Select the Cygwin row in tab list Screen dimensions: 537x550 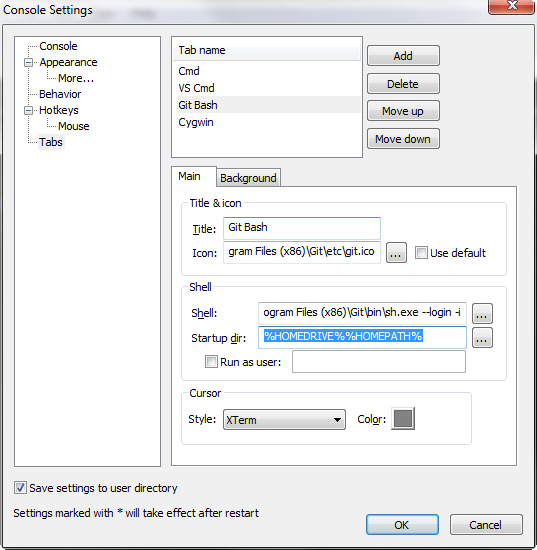268,122
